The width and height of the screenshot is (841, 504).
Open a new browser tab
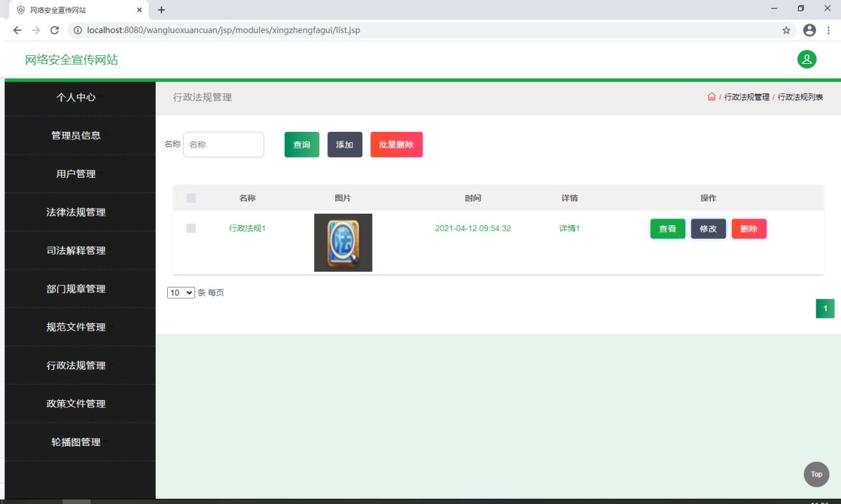(x=161, y=10)
